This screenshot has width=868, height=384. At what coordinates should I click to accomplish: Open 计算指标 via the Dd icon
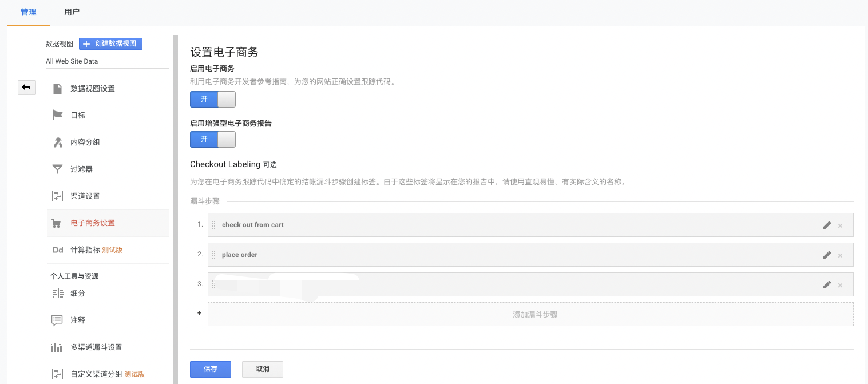click(57, 250)
